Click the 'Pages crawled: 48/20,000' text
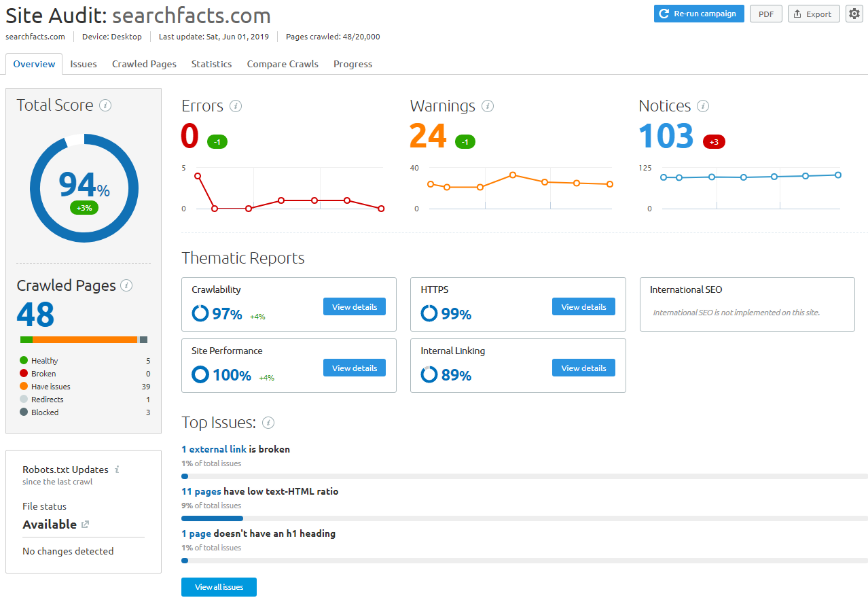 [333, 37]
